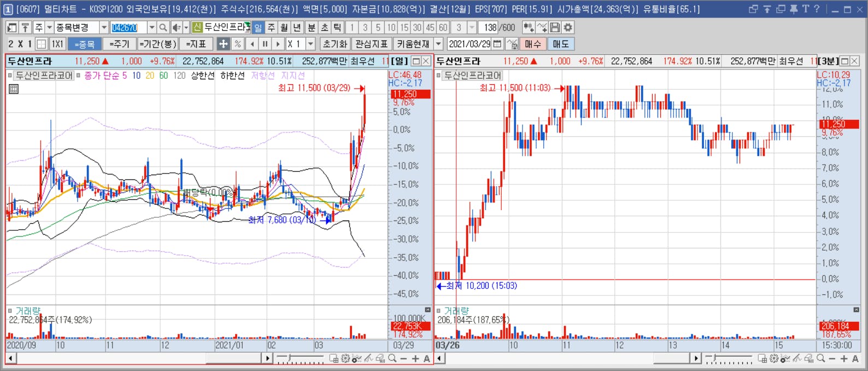Zoom out with minus on right chart

tap(832, 358)
